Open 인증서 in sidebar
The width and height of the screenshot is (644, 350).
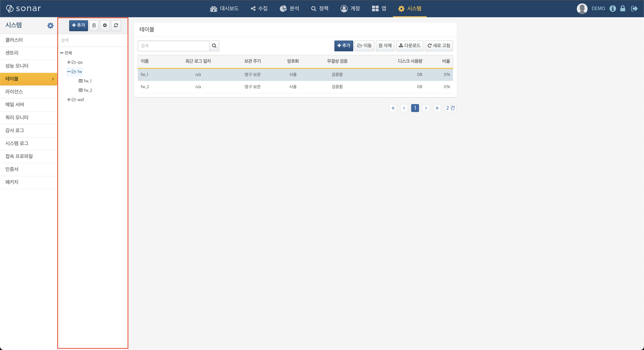[x=29, y=169]
